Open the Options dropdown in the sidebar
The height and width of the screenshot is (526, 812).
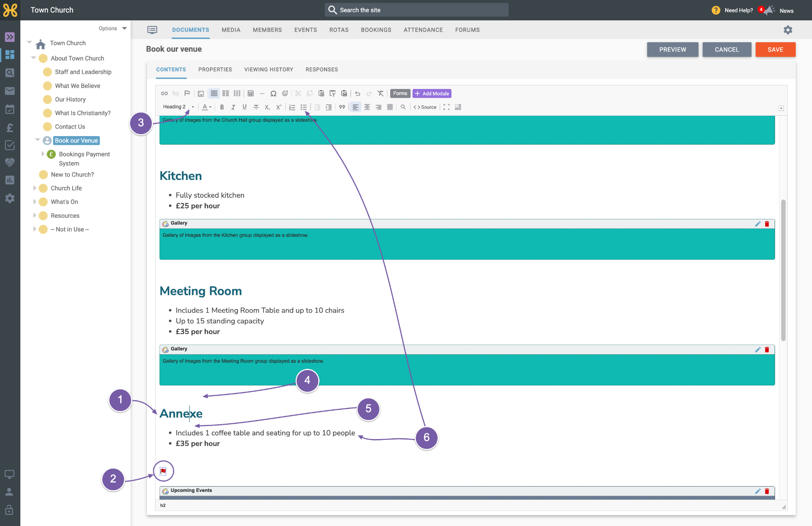point(112,28)
